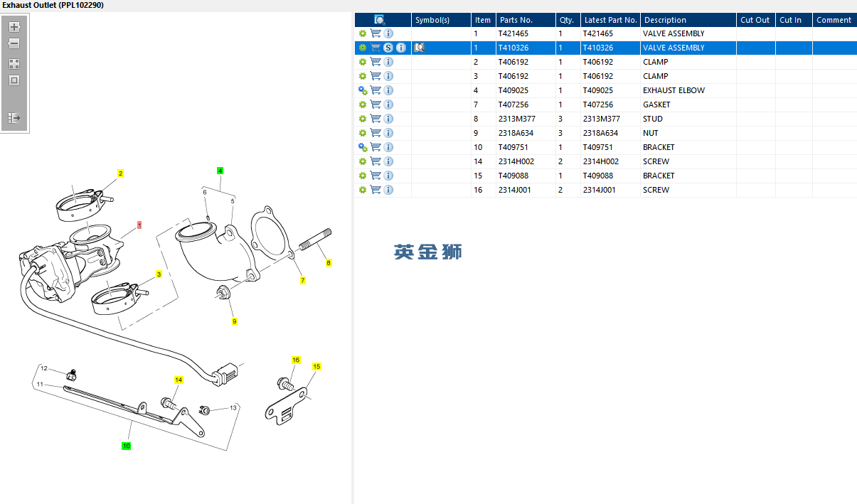Sort by Symbol(s) column header
The height and width of the screenshot is (504, 857).
[x=441, y=20]
